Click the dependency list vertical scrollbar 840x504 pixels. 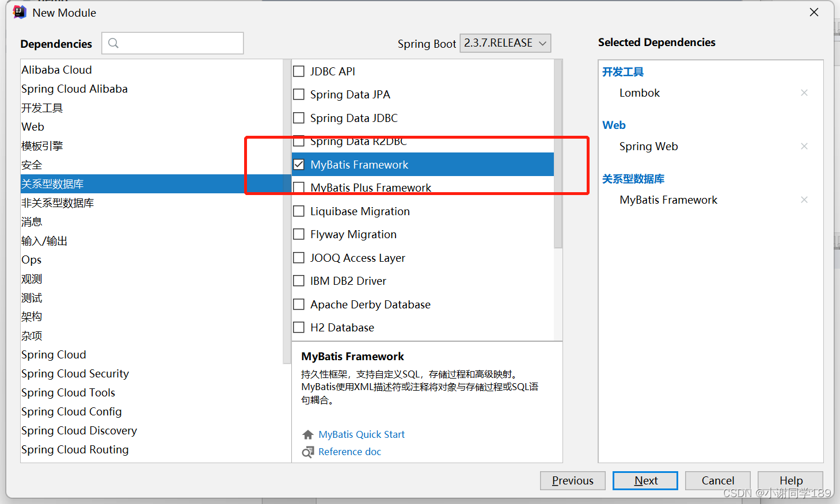[x=558, y=154]
